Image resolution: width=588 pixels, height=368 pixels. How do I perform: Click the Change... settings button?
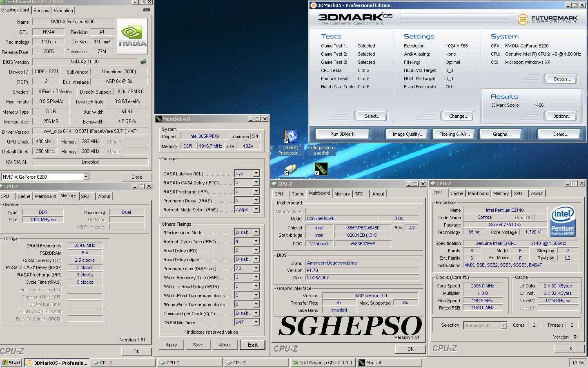459,116
